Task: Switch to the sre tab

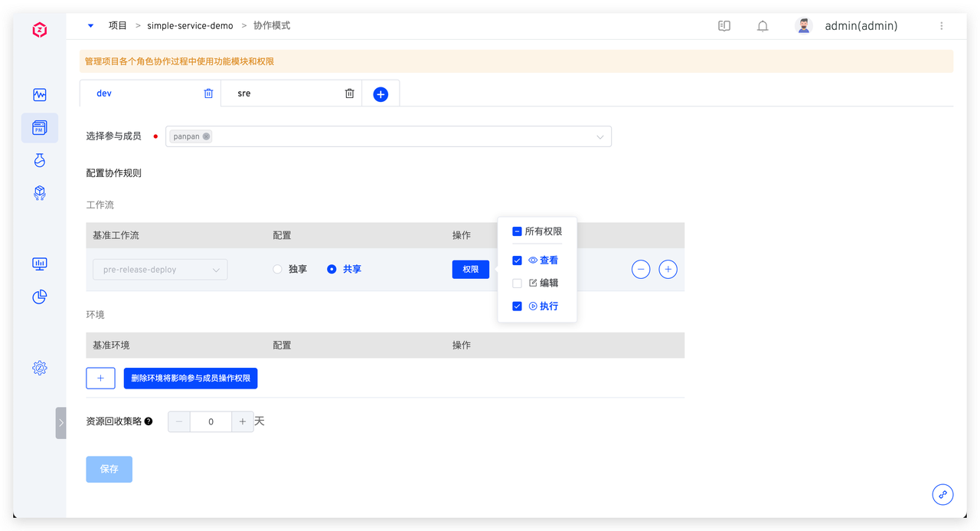Action: coord(244,93)
